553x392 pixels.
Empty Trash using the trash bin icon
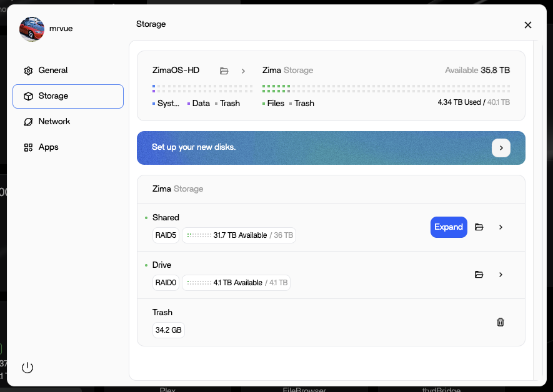click(500, 322)
